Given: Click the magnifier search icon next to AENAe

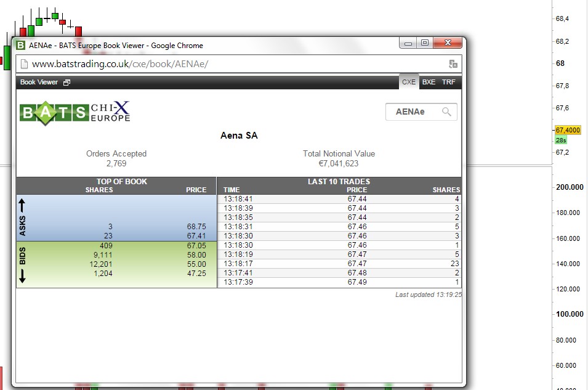Looking at the screenshot, I should coord(446,112).
